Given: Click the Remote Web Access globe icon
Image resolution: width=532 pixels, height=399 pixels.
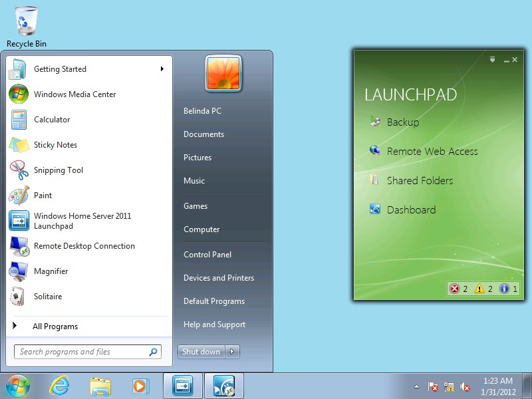Looking at the screenshot, I should (374, 150).
